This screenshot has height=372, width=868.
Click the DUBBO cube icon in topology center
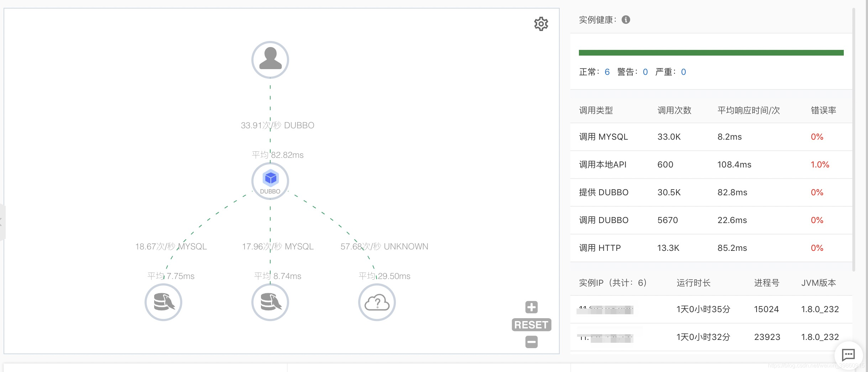[270, 177]
